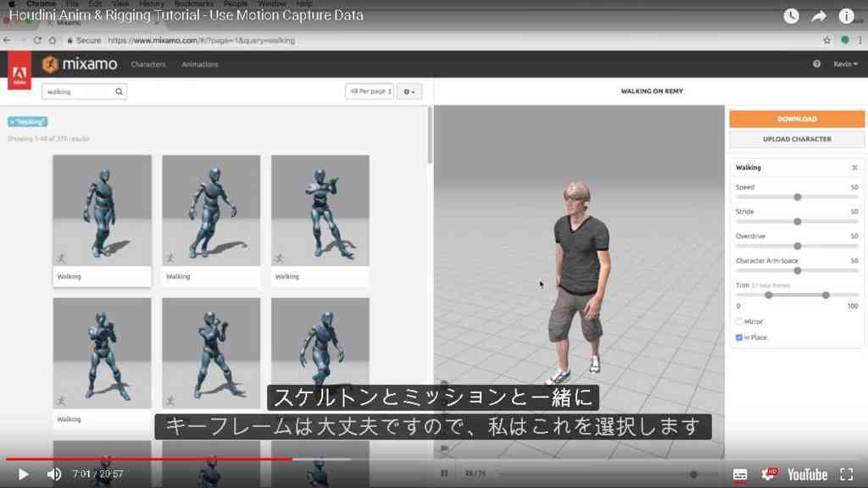Click the Upload Character button
Image resolution: width=868 pixels, height=488 pixels.
click(797, 139)
